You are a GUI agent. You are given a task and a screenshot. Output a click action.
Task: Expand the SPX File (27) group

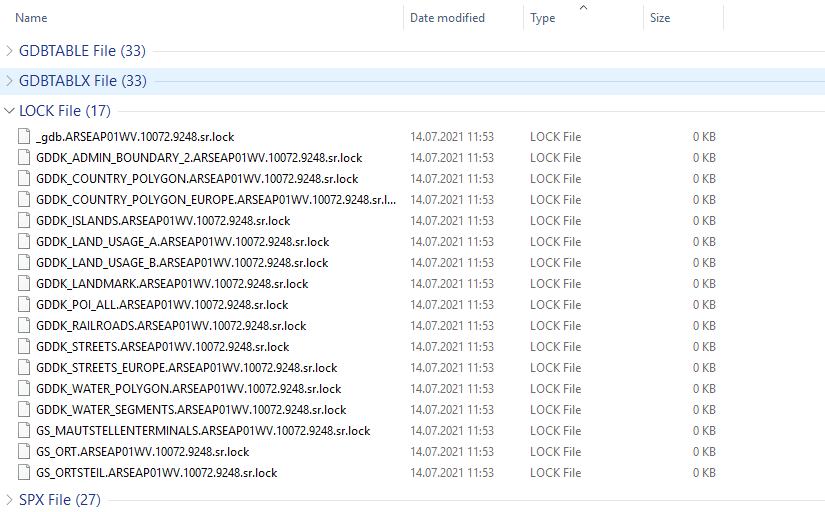click(x=9, y=499)
